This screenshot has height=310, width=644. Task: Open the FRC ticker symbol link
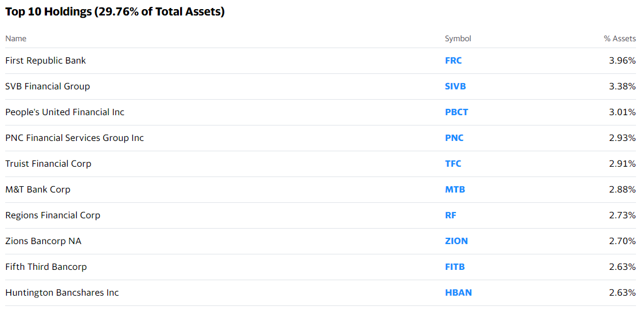[x=453, y=61]
